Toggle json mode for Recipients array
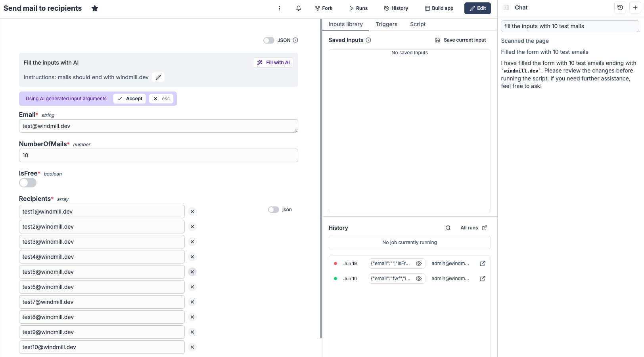The height and width of the screenshot is (357, 644). tap(274, 210)
